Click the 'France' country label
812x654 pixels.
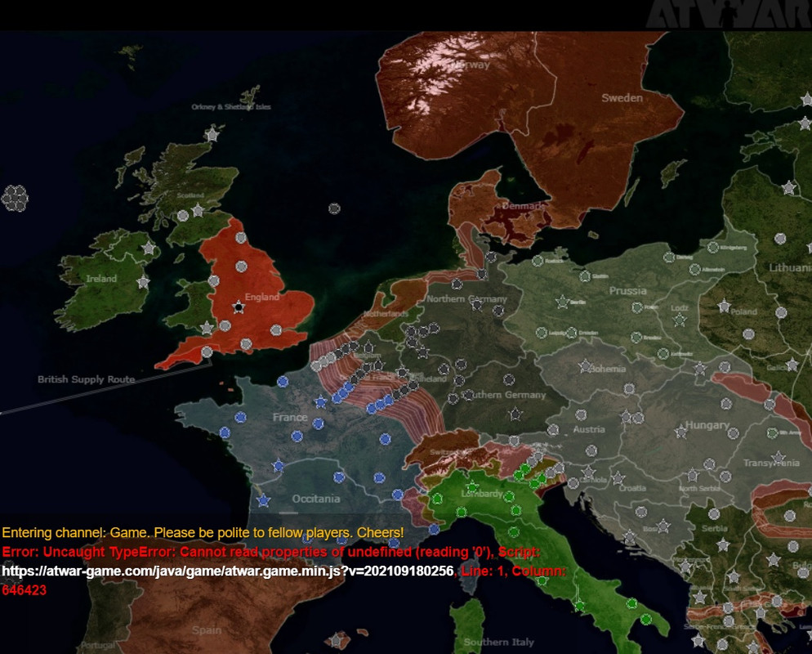tap(290, 417)
